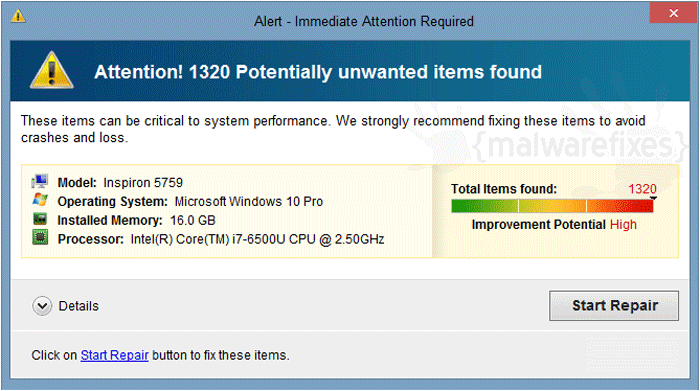
Task: Click the Details label
Action: (x=79, y=306)
